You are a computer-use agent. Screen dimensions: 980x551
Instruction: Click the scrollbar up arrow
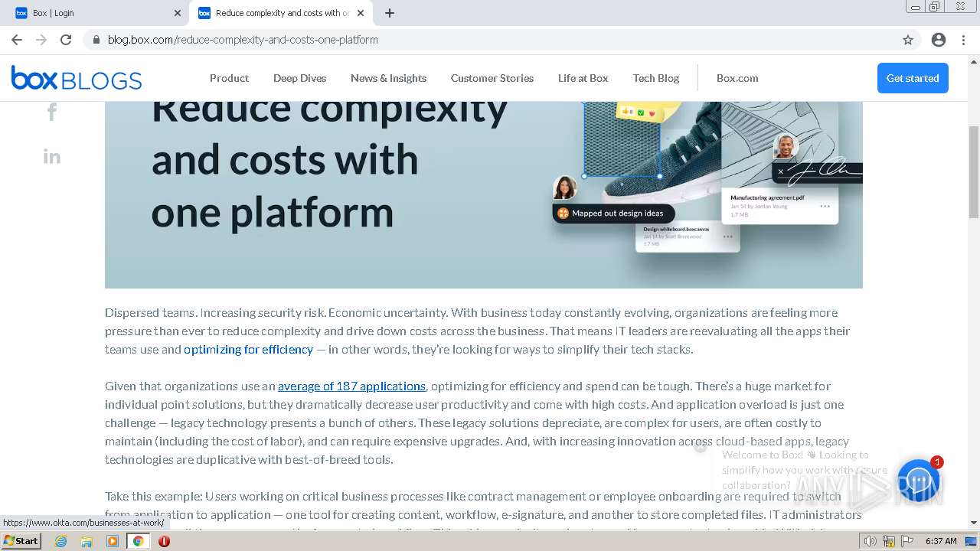pyautogui.click(x=974, y=61)
